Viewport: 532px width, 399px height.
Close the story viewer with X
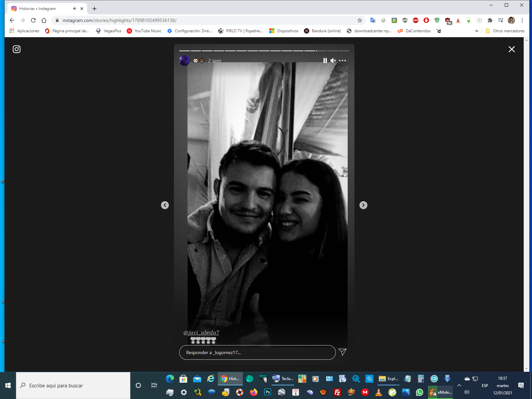(x=511, y=49)
